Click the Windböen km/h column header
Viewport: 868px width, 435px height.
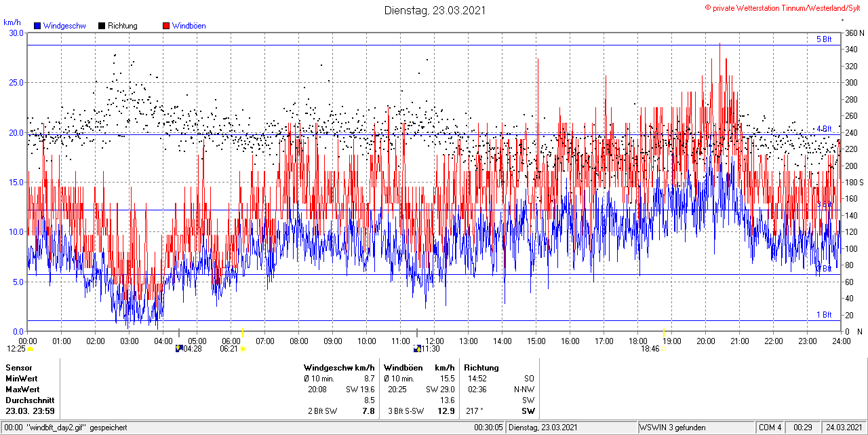pos(419,368)
